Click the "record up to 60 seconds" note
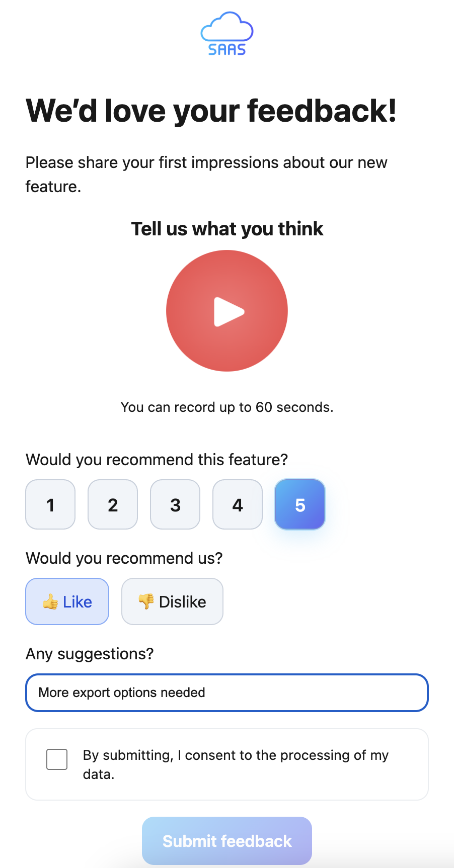454x868 pixels. click(x=227, y=407)
